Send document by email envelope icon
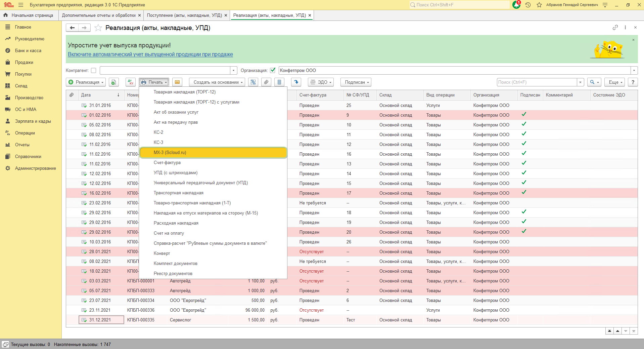644x349 pixels. [x=177, y=82]
